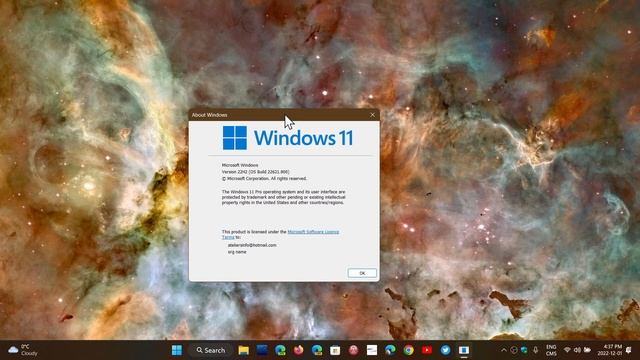Open the Wi-Fi network tray icon
Image resolution: width=640 pixels, height=360 pixels.
tap(567, 350)
